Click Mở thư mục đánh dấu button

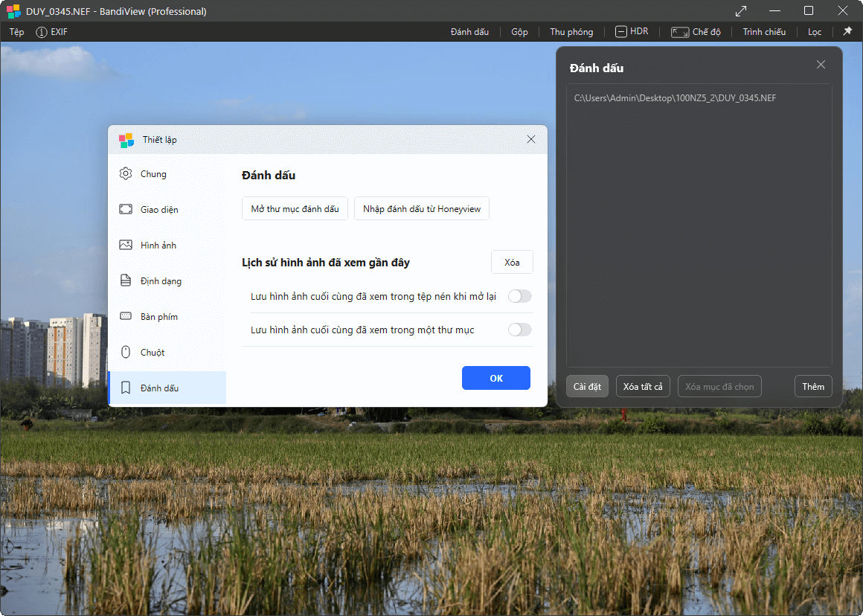coord(295,209)
